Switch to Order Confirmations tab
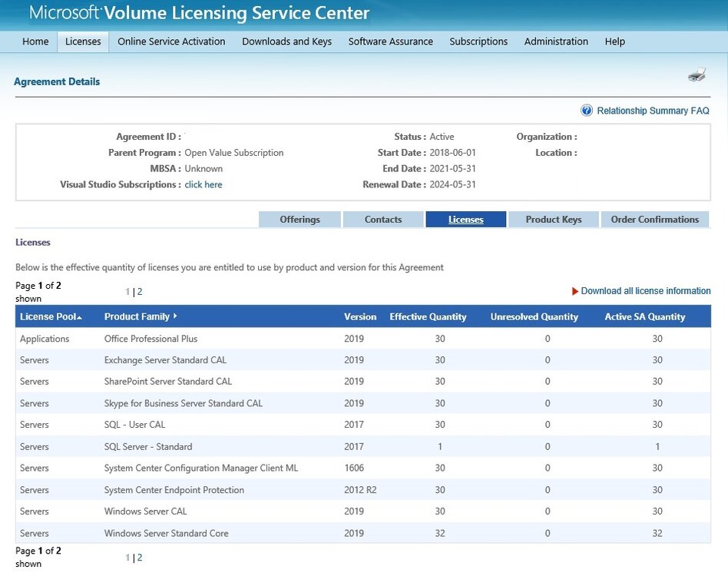728x576 pixels. click(654, 220)
